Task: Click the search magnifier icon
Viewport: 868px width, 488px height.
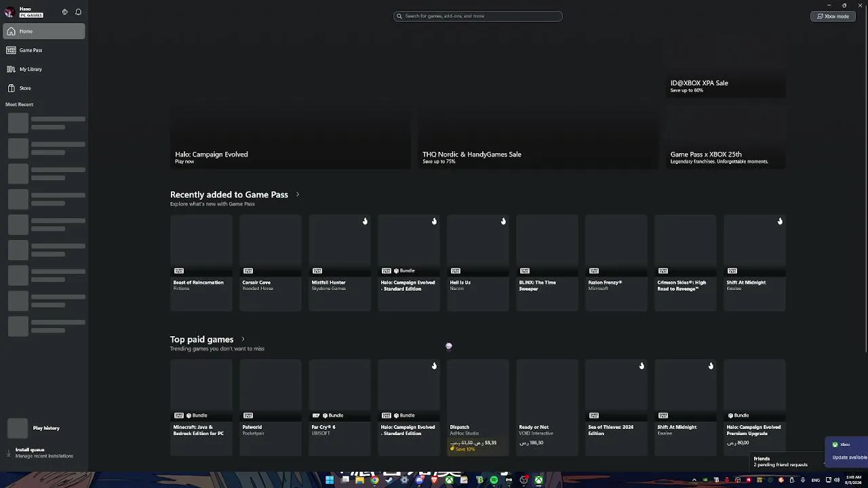Action: (x=399, y=16)
